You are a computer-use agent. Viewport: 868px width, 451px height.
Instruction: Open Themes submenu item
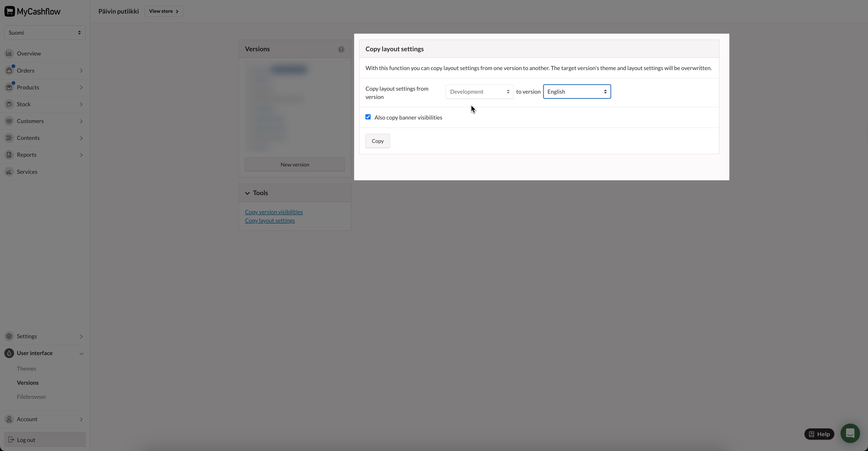pyautogui.click(x=26, y=368)
